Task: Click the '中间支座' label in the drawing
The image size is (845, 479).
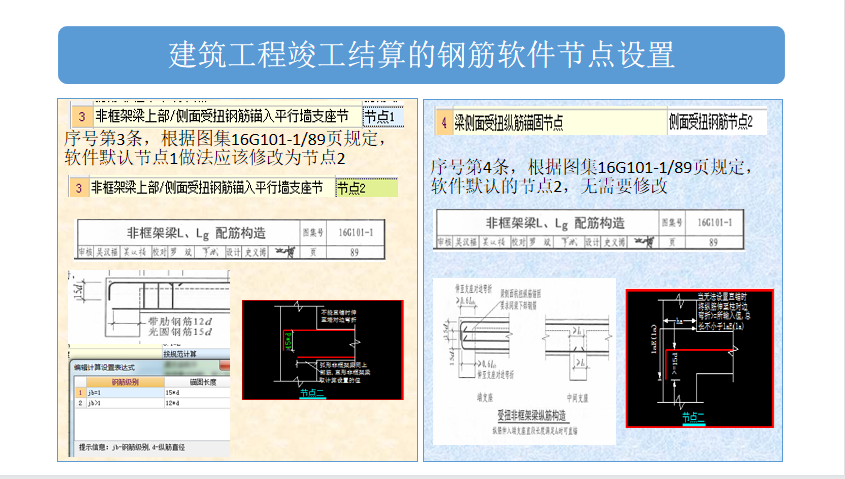Action: coord(577,398)
